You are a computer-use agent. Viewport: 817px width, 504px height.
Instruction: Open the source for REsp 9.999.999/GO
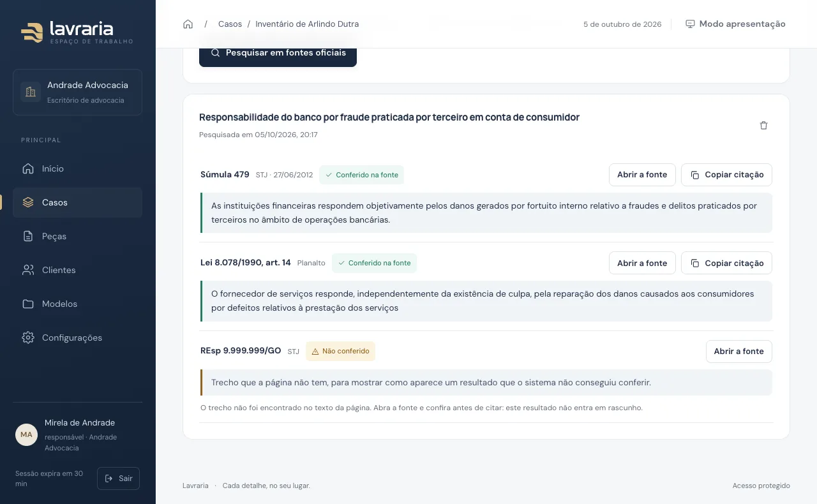[739, 352]
